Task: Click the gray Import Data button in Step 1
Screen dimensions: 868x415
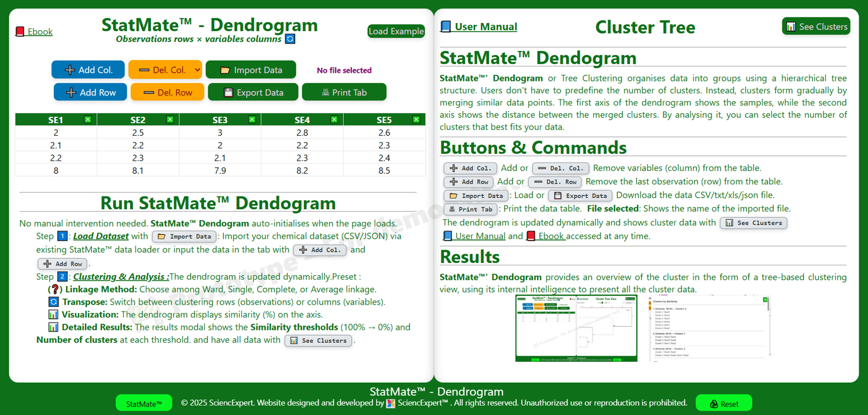Action: click(184, 236)
